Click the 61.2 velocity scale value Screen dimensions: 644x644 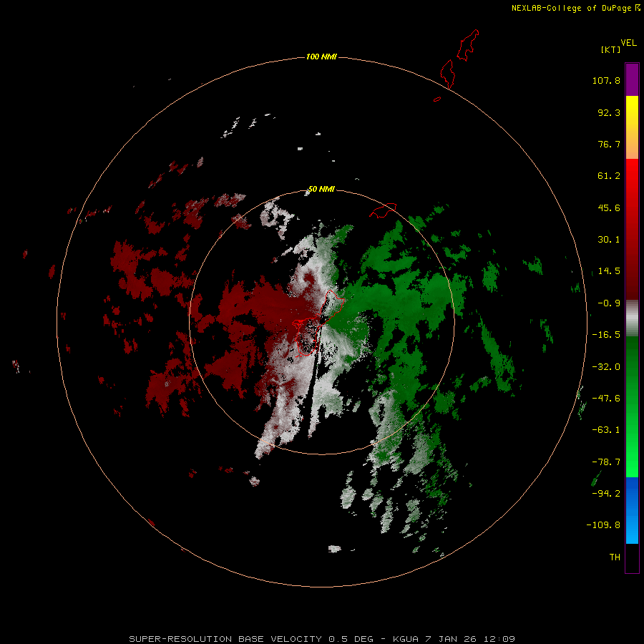(609, 176)
